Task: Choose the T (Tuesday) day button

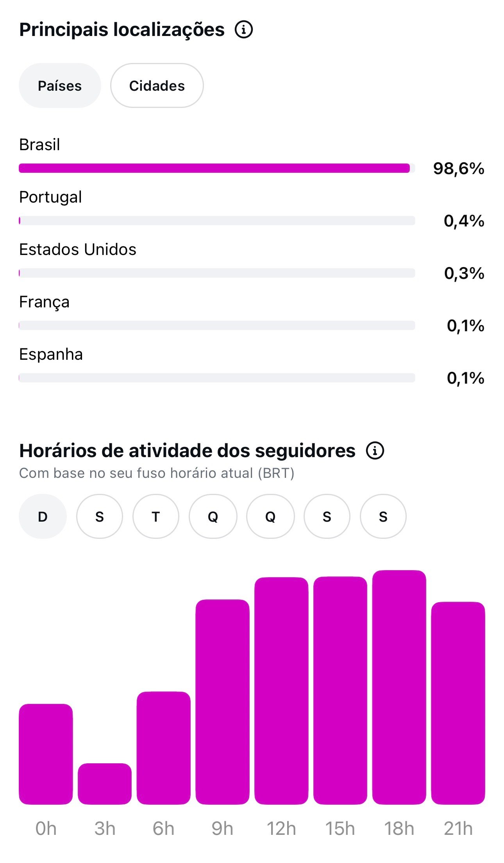Action: tap(156, 517)
